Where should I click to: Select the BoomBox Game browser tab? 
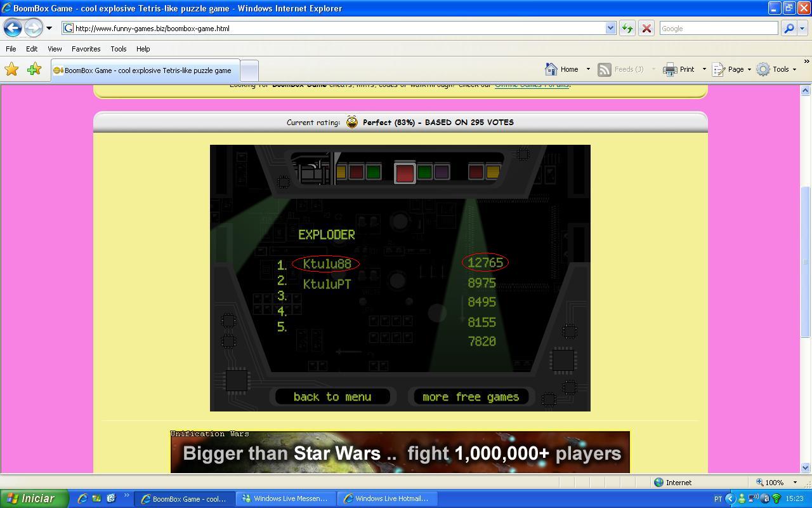tap(145, 70)
